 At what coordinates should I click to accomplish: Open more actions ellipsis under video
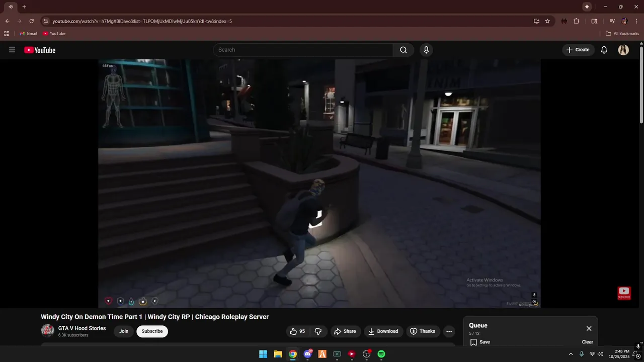point(449,331)
